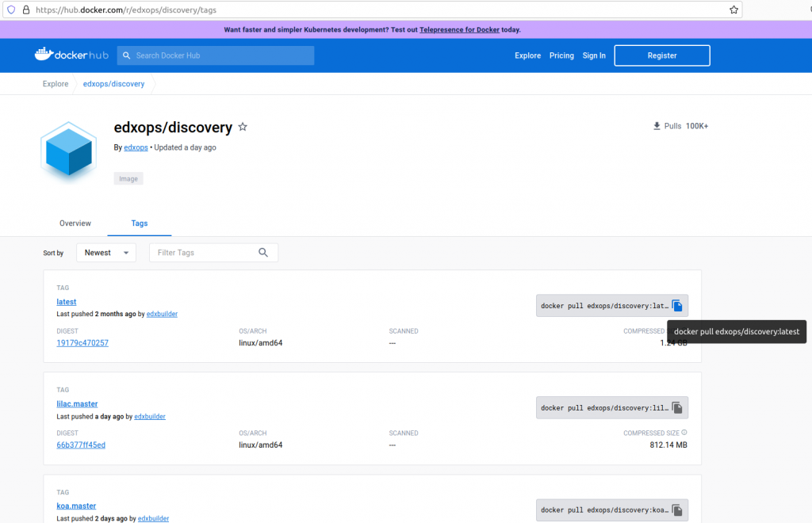Copy the pull command for latest tag
812x523 pixels.
click(677, 306)
